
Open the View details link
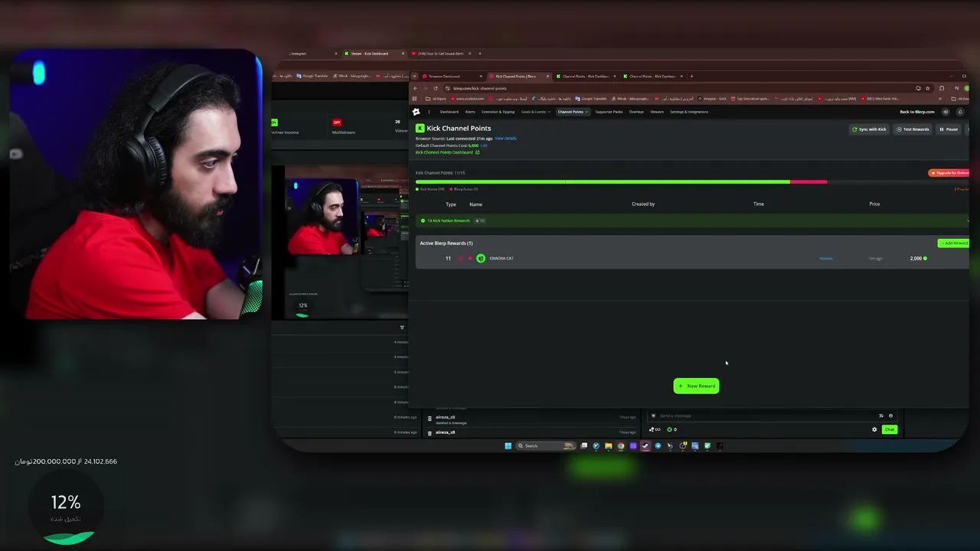tap(505, 139)
